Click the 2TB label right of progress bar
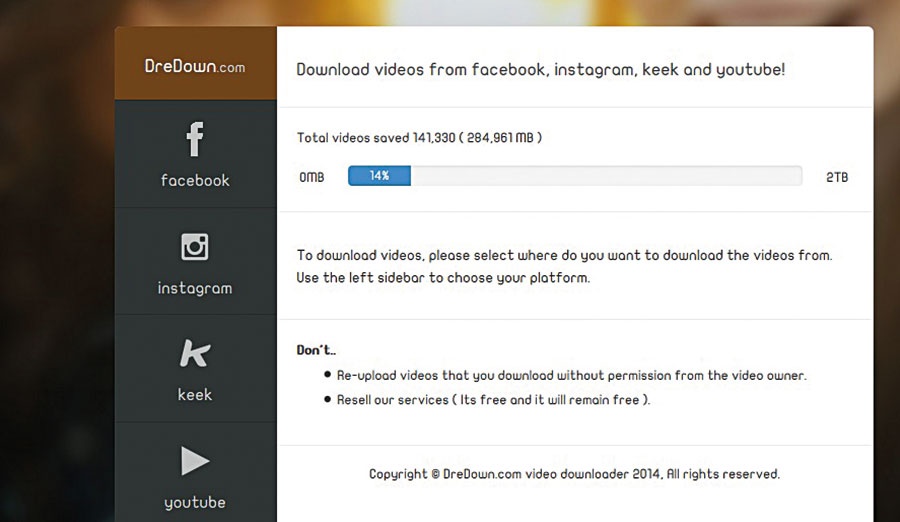The image size is (900, 522). [x=837, y=177]
